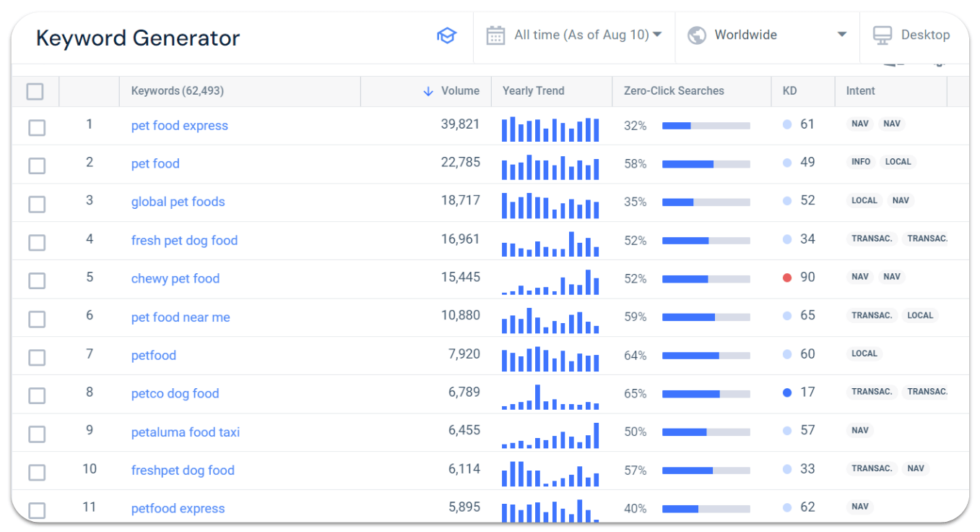
Task: Click the blue KD dot for petco dog food
Action: coord(788,392)
